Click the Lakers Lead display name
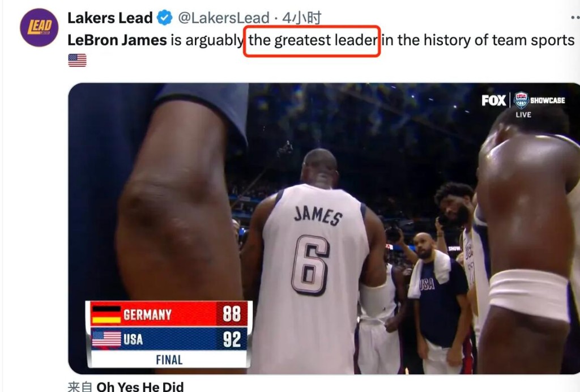Screen dimensions: 580x392 point(110,18)
